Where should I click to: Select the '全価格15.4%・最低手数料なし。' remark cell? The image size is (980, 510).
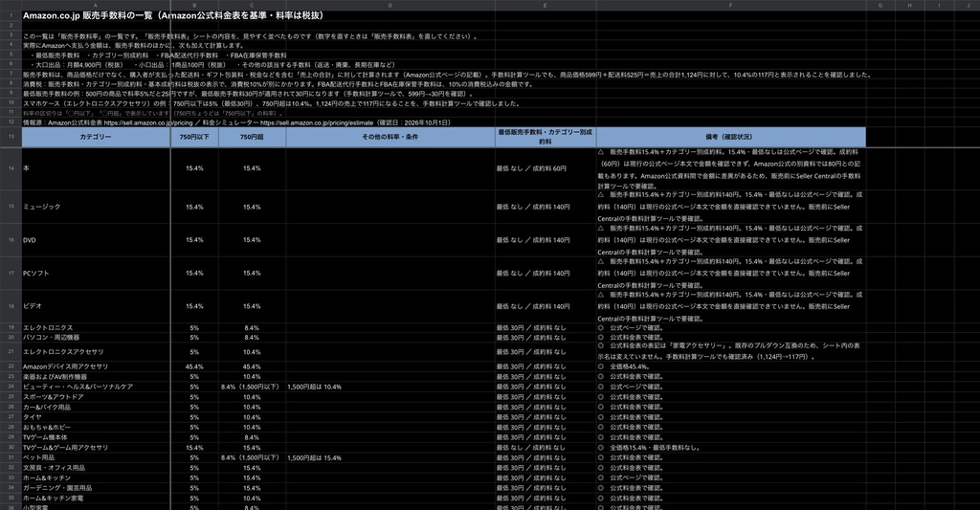point(730,448)
